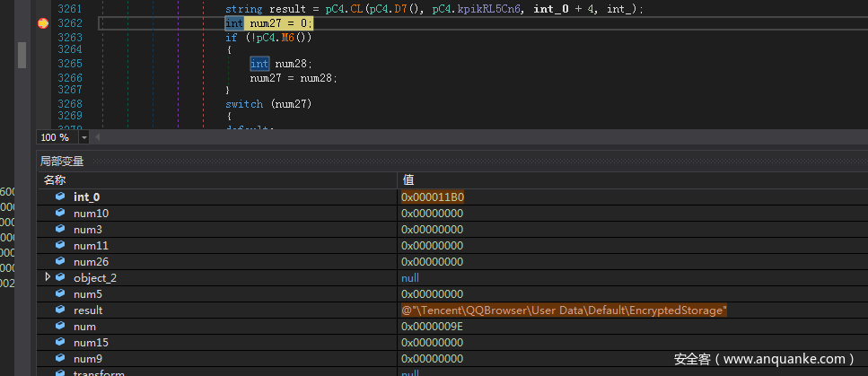This screenshot has width=868, height=376.
Task: Click the variable icon beside object_2
Action: click(x=60, y=278)
